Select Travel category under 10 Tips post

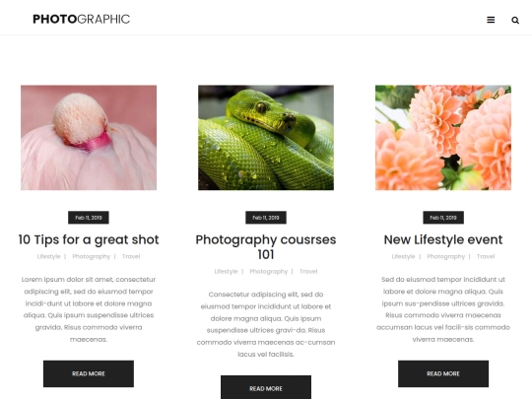(131, 256)
